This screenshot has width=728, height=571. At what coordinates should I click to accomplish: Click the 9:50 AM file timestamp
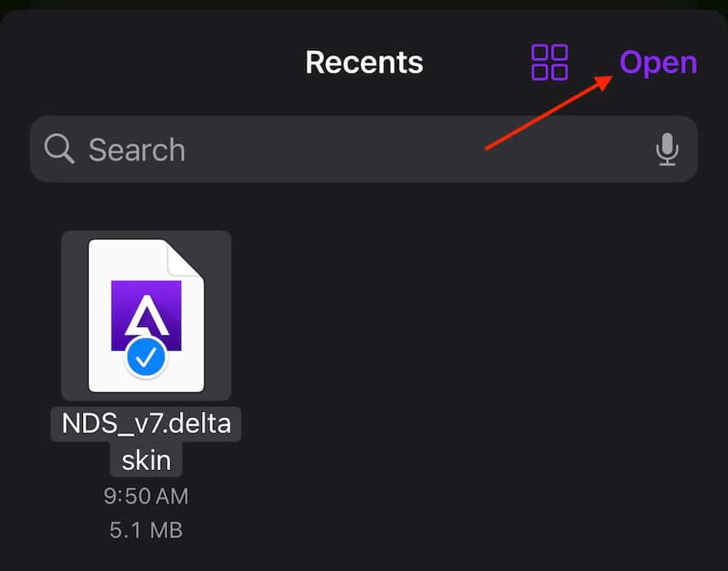pyautogui.click(x=146, y=495)
